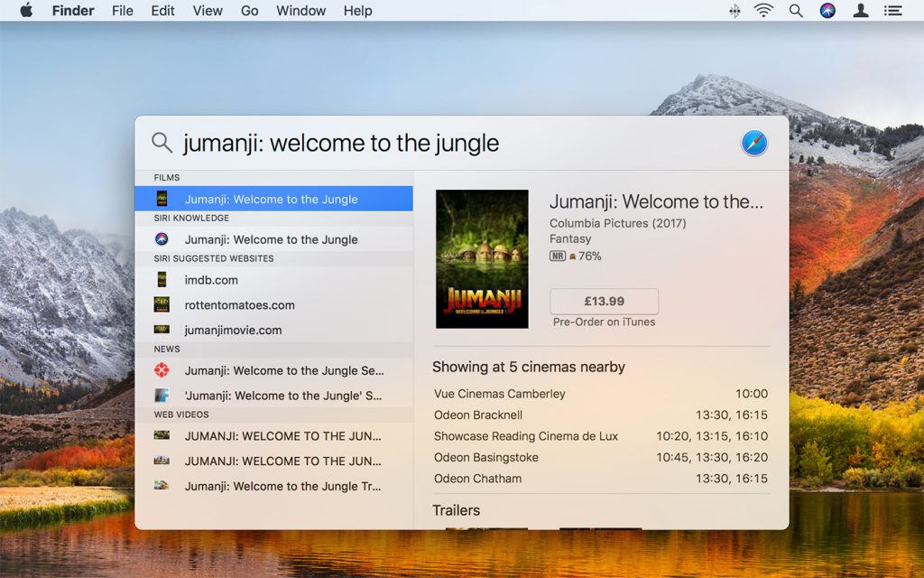Launch Siri from the menu bar
This screenshot has height=578, width=924.
click(828, 11)
